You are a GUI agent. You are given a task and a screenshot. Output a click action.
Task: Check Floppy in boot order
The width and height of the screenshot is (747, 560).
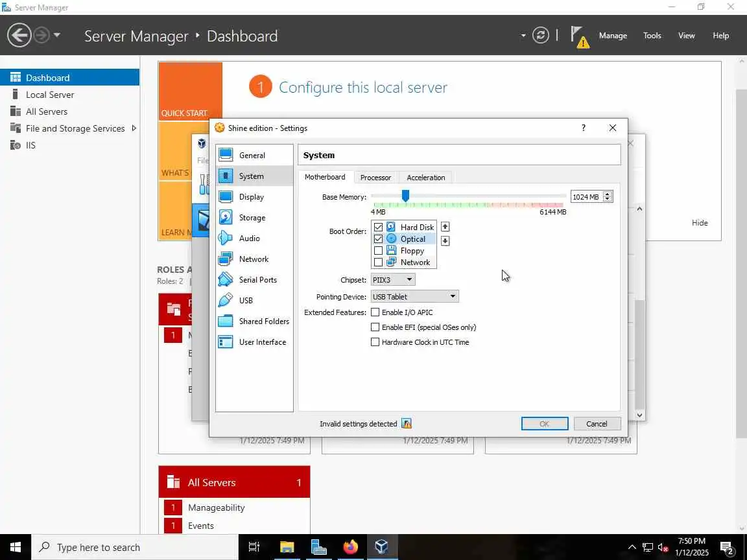378,250
